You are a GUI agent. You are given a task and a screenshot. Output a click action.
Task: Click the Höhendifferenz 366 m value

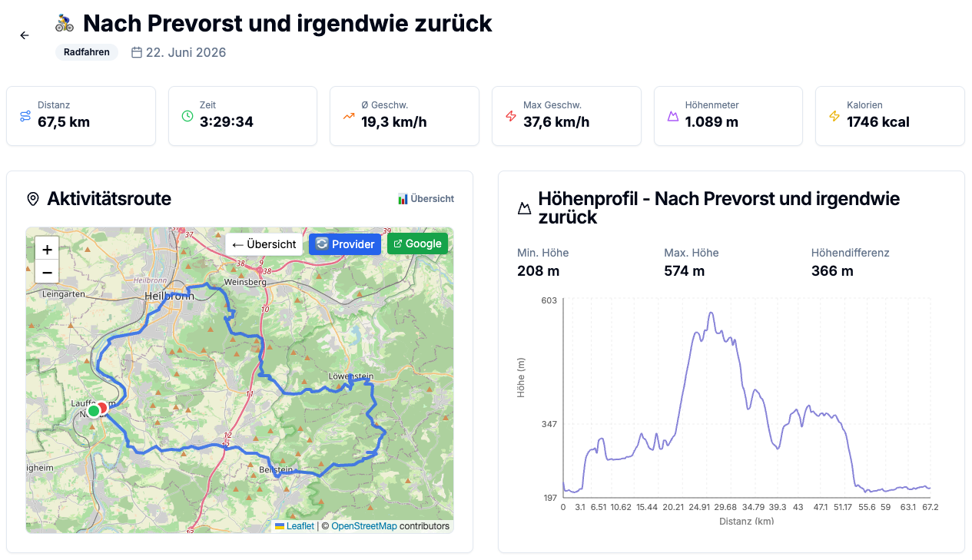click(x=832, y=270)
